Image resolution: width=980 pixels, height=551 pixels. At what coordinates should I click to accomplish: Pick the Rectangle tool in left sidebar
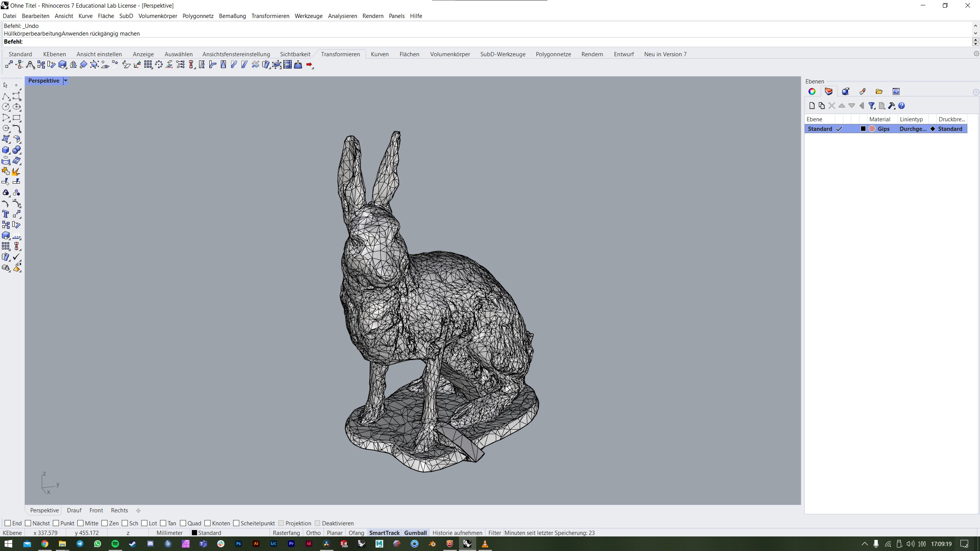[x=16, y=117]
